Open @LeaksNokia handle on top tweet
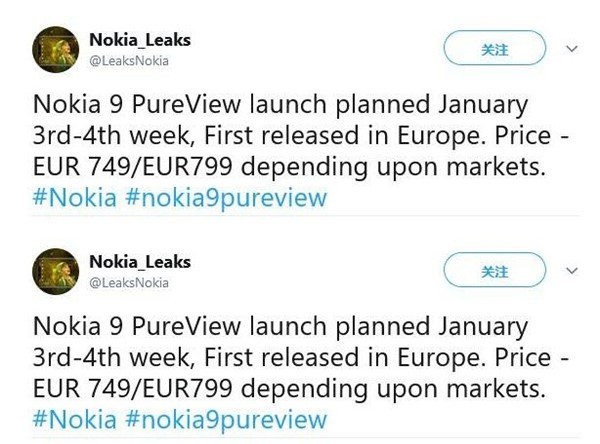Screen dimensions: 600x444 [x=129, y=61]
